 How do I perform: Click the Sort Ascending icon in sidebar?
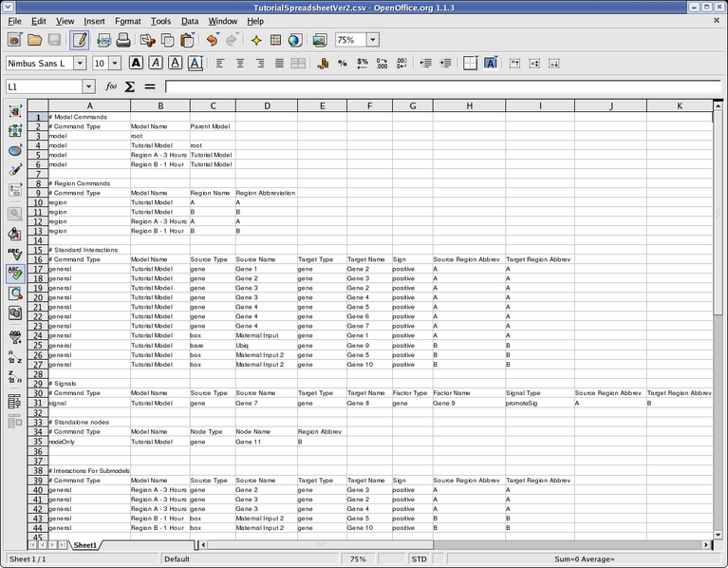(15, 357)
